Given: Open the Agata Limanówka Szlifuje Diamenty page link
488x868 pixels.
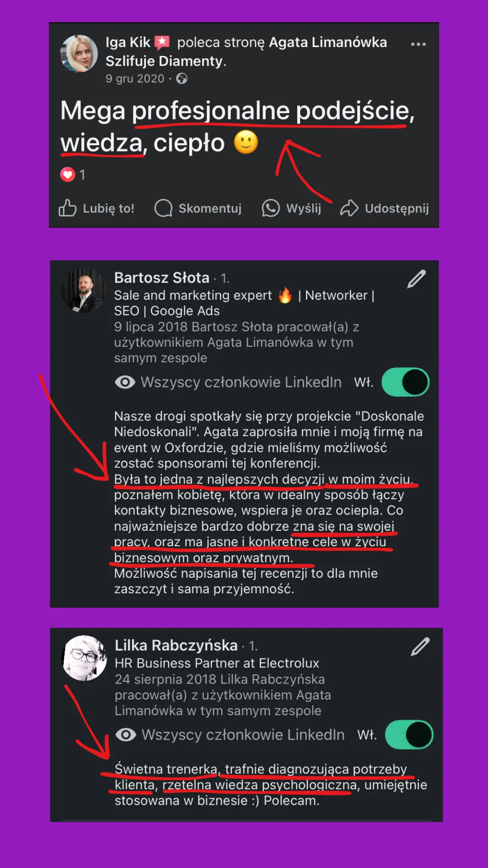Looking at the screenshot, I should [246, 51].
